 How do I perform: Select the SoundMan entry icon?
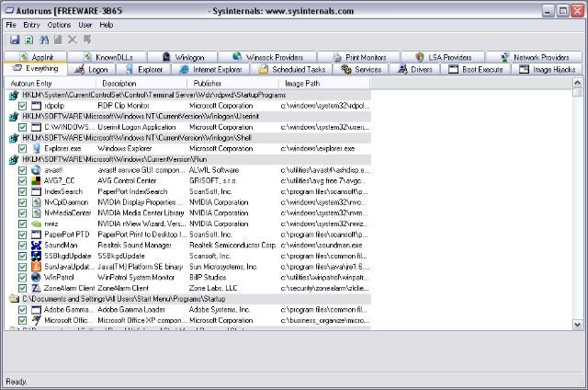click(36, 246)
